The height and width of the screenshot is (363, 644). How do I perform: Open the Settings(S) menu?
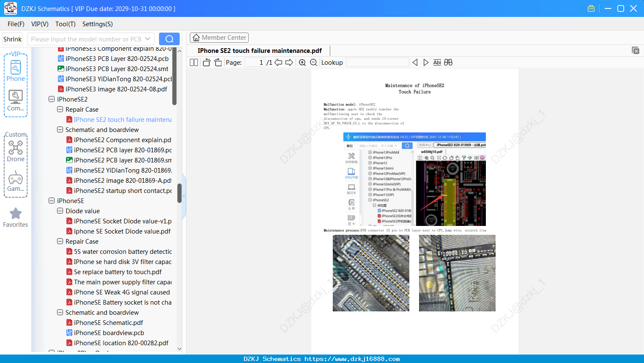[98, 24]
